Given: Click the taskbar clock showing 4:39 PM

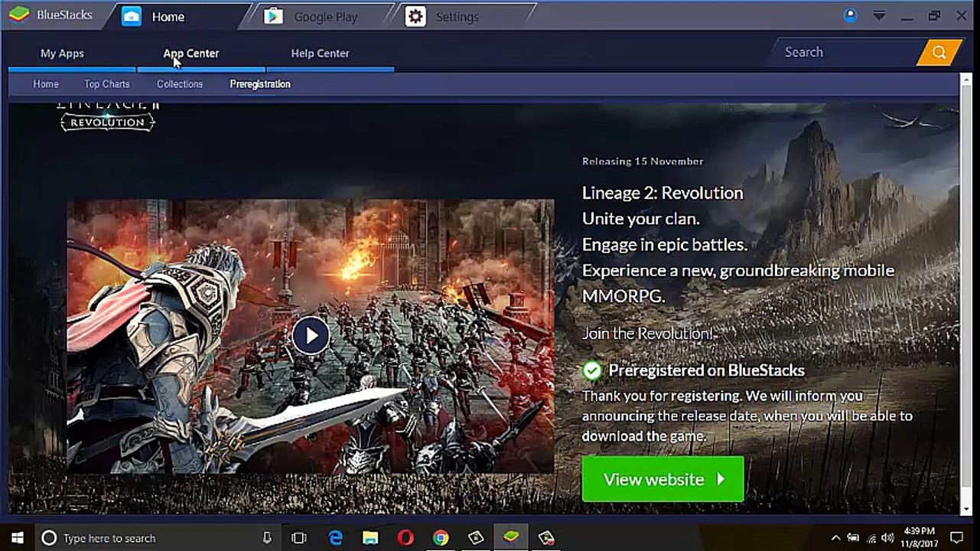Looking at the screenshot, I should 919,538.
